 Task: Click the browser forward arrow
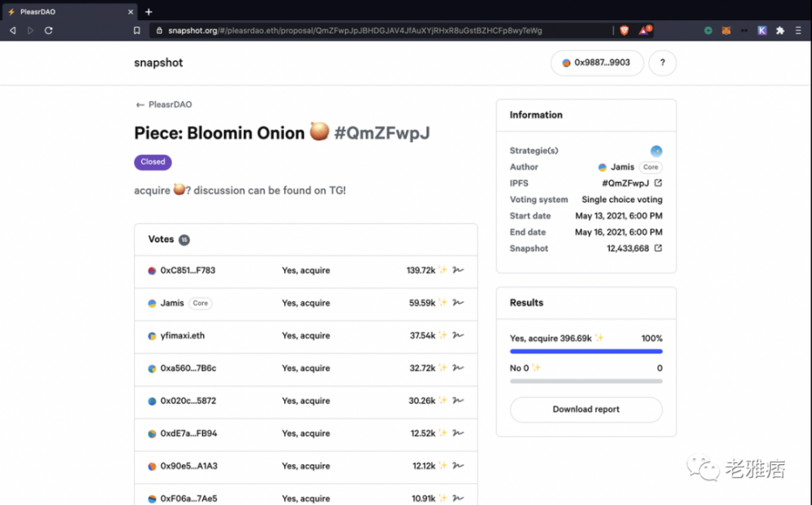point(31,31)
